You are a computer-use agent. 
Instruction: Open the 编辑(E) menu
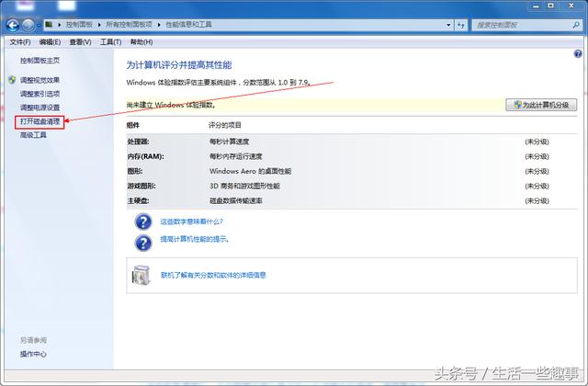[x=50, y=42]
